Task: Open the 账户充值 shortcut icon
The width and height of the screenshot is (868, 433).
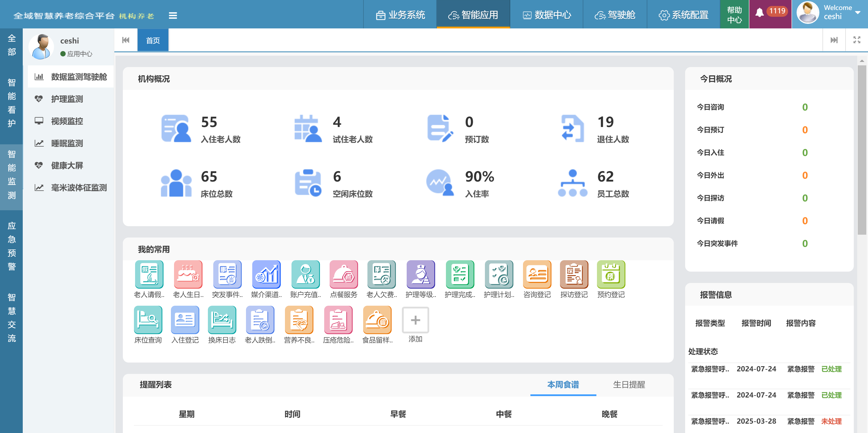Action: [x=305, y=274]
